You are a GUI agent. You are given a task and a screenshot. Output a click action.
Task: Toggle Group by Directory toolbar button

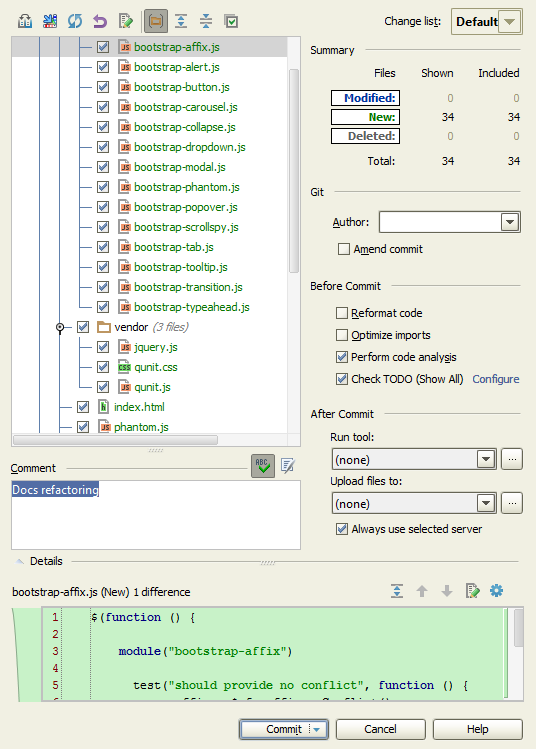tap(156, 21)
